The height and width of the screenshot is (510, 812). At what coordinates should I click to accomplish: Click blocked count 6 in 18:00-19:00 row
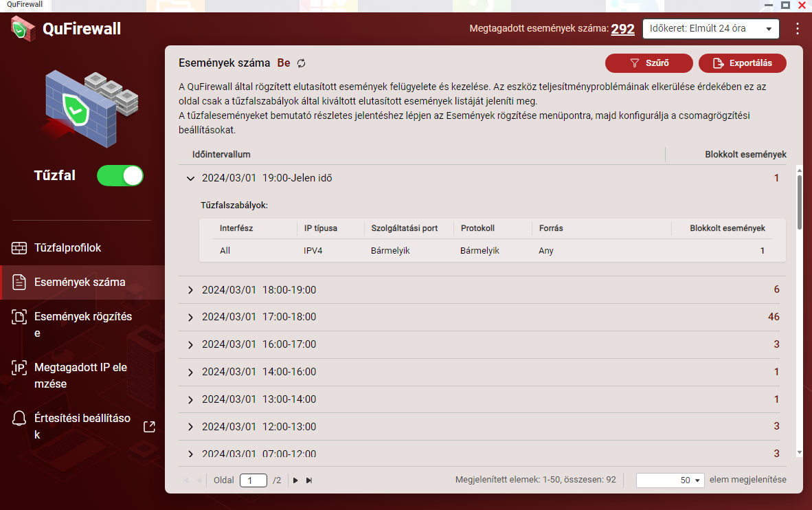pos(776,289)
